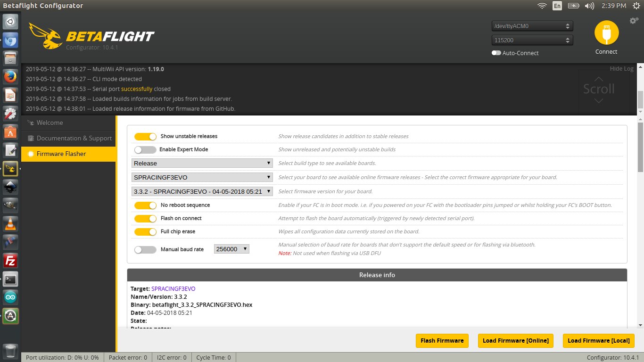This screenshot has height=362, width=644.
Task: Open the Wi-Fi network indicator
Action: click(x=542, y=6)
